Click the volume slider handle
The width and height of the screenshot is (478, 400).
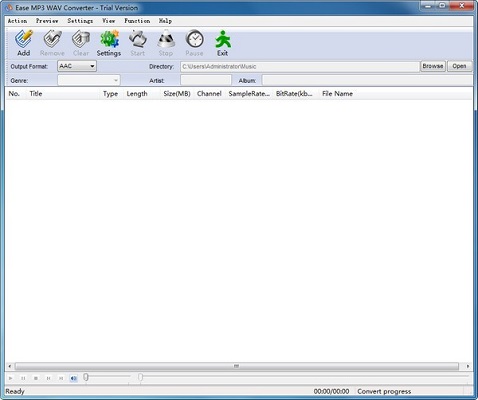pyautogui.click(x=86, y=377)
